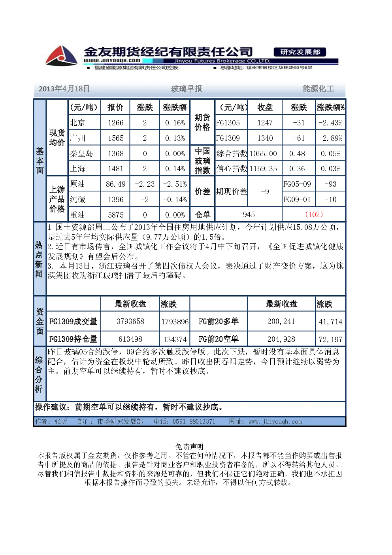Click the 原油 change value -2.23

coord(145,184)
